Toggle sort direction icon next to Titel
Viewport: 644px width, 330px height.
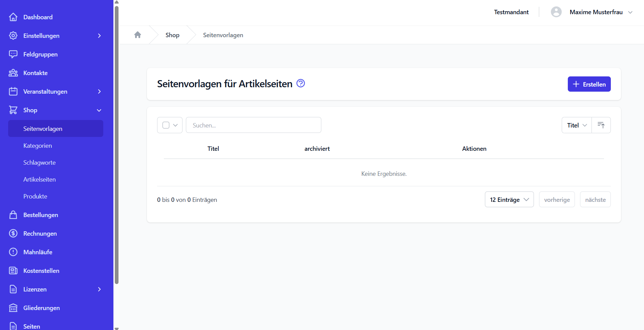[601, 125]
